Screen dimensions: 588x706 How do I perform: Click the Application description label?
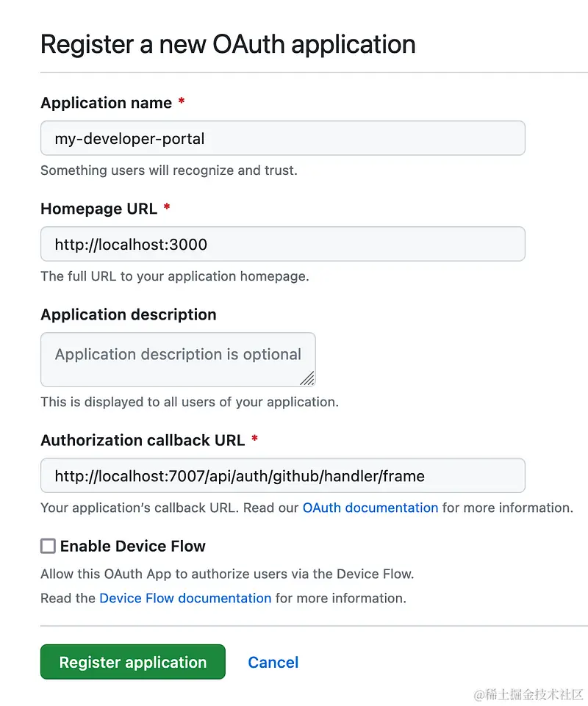tap(129, 314)
